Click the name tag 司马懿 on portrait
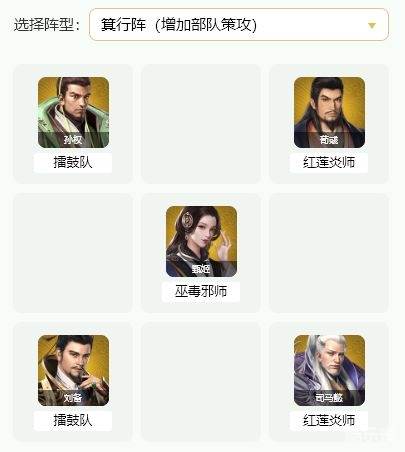This screenshot has height=452, width=405. [329, 398]
